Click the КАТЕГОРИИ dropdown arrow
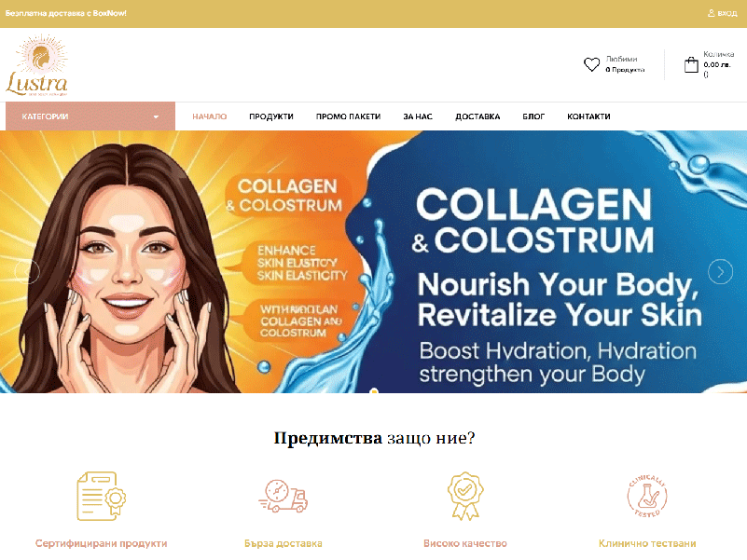Screen dimensions: 747x560 tap(156, 116)
